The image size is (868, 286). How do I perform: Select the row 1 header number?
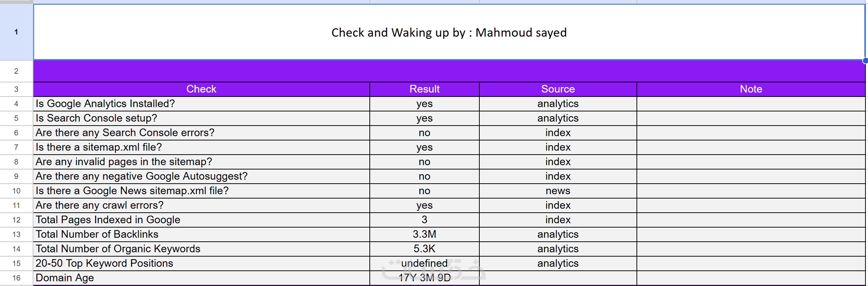coord(16,32)
